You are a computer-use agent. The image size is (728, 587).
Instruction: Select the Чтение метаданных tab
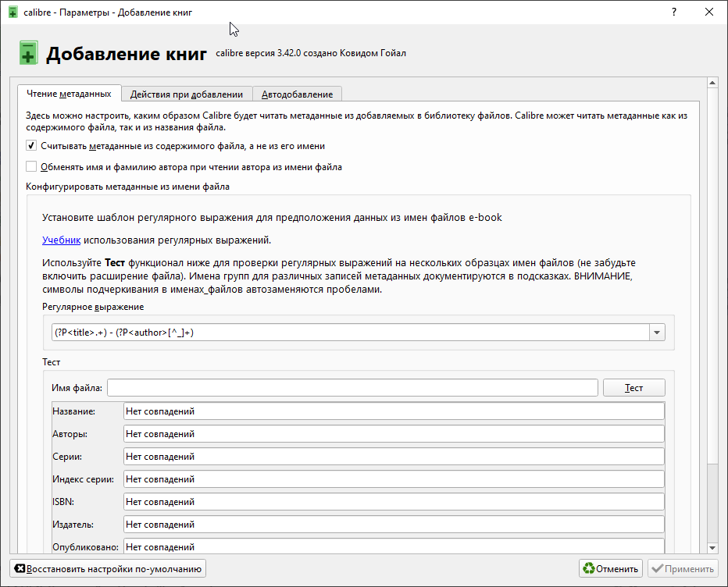coord(69,94)
